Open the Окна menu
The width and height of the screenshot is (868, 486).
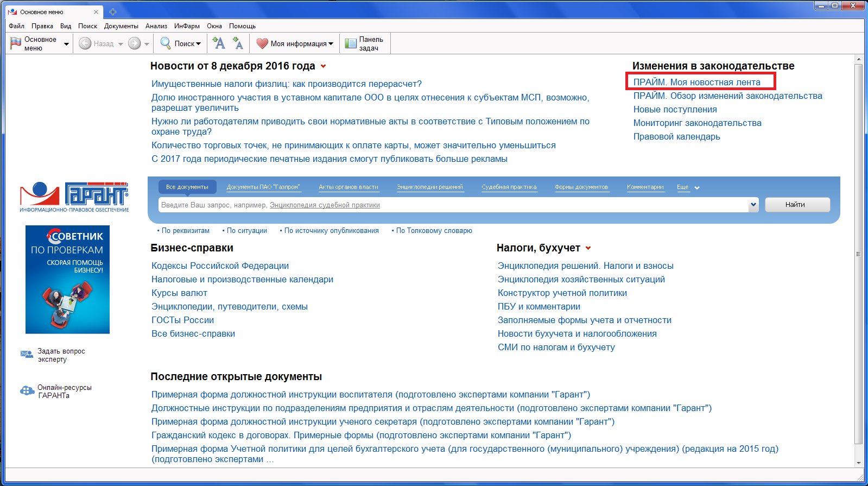coord(214,26)
